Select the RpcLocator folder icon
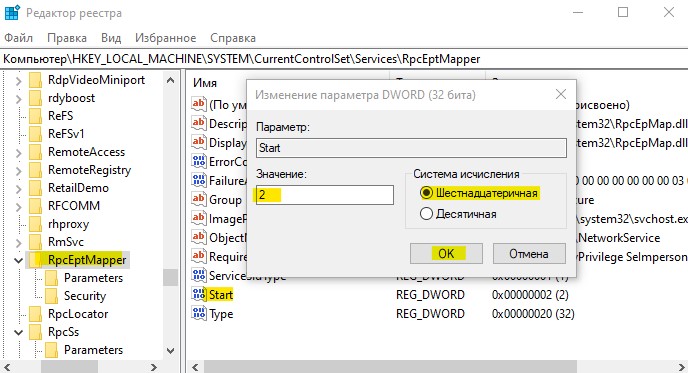This screenshot has height=373, width=688. [x=36, y=314]
